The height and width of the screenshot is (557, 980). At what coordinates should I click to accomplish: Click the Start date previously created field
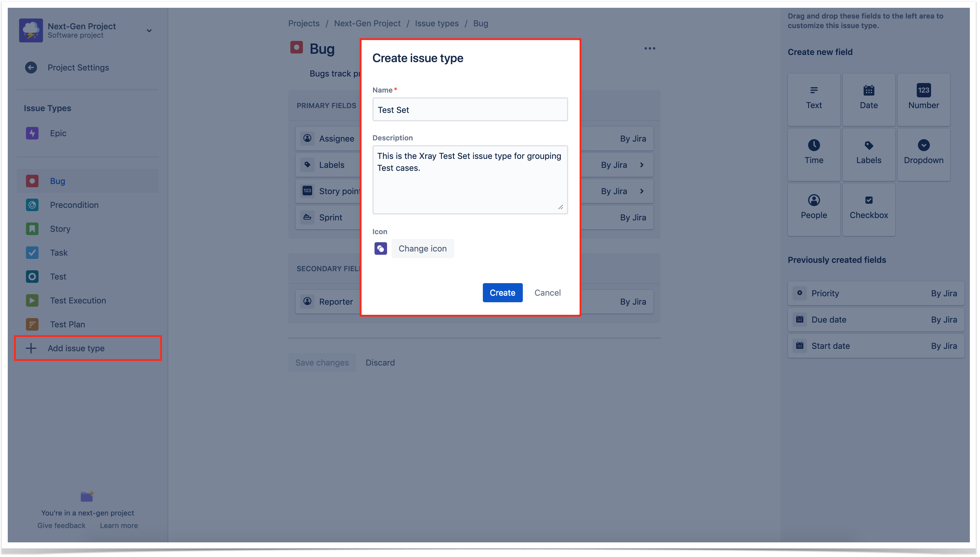tap(876, 346)
